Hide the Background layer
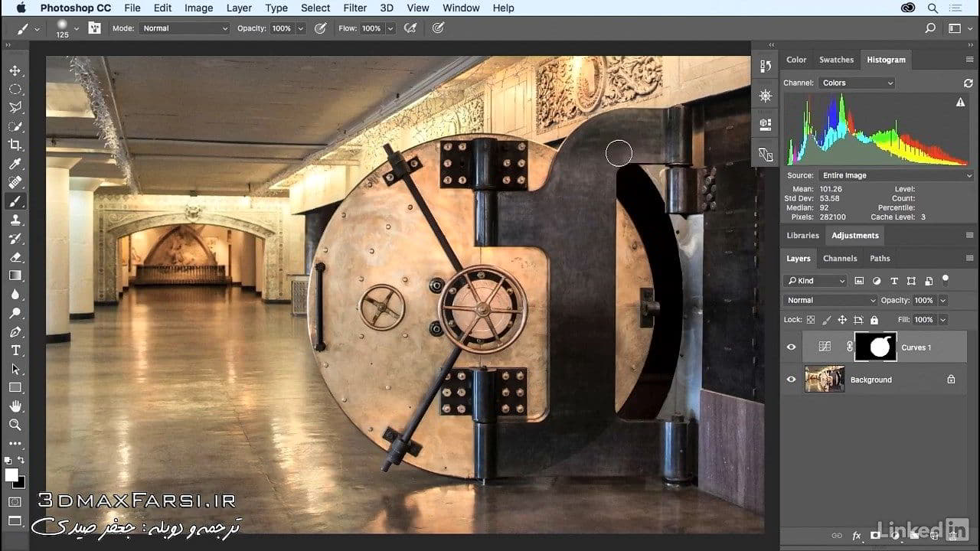 [792, 380]
